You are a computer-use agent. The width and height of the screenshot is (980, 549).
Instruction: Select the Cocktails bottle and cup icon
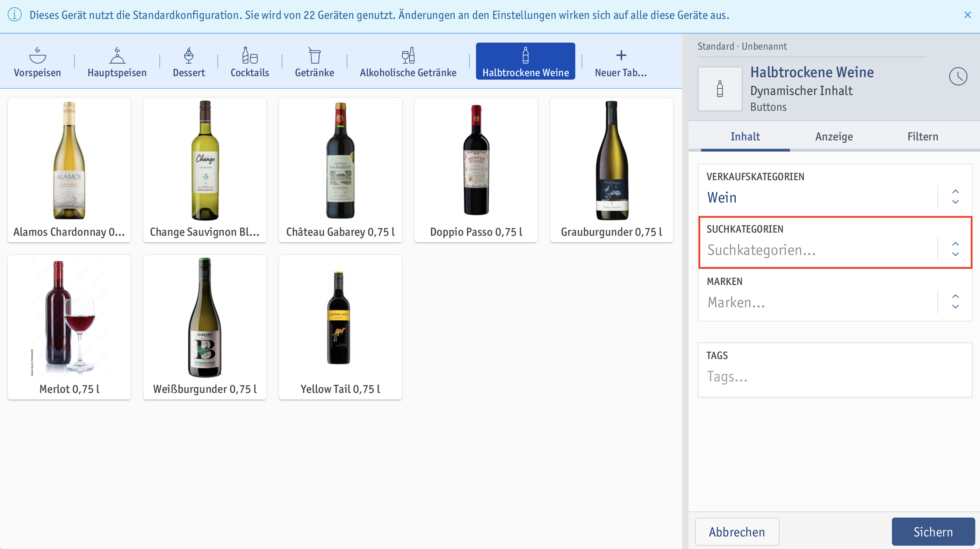(x=250, y=55)
